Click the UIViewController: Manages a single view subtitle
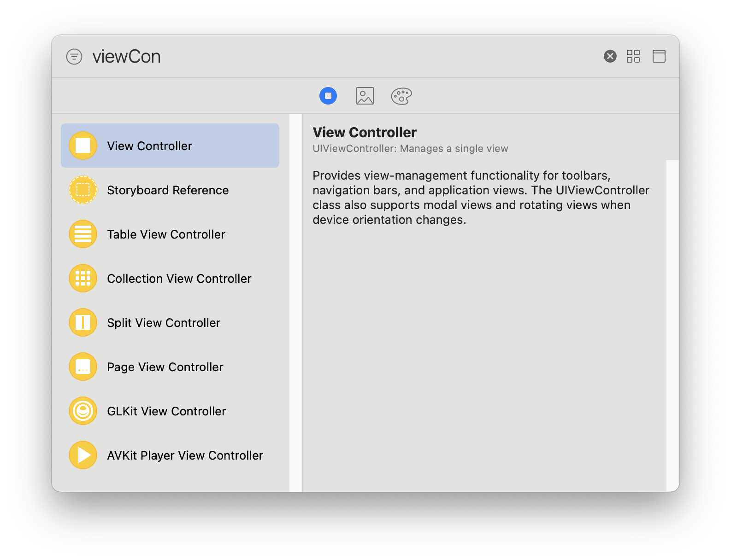 click(x=410, y=148)
